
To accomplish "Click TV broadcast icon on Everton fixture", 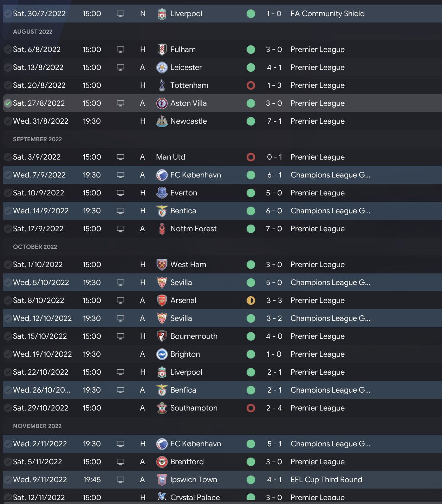I will tap(121, 193).
